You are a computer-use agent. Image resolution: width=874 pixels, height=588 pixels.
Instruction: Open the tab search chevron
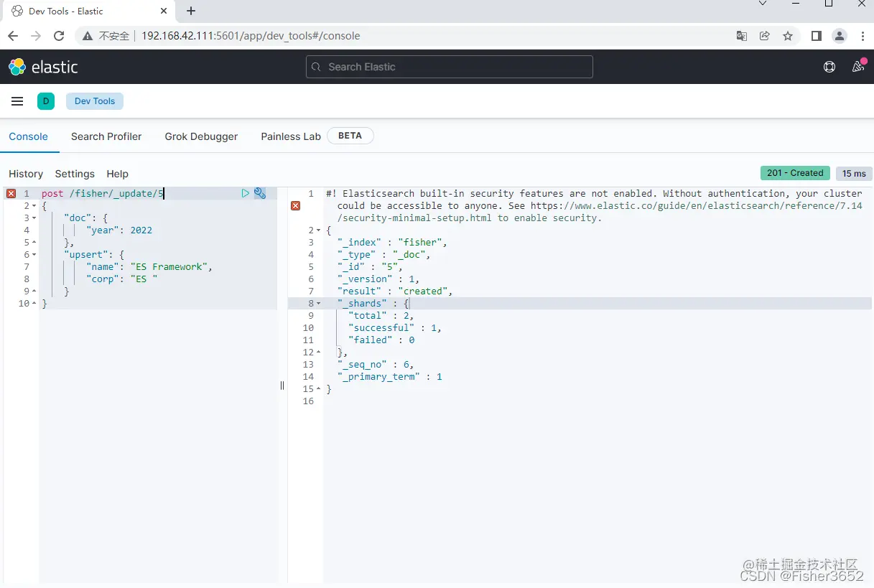point(763,4)
